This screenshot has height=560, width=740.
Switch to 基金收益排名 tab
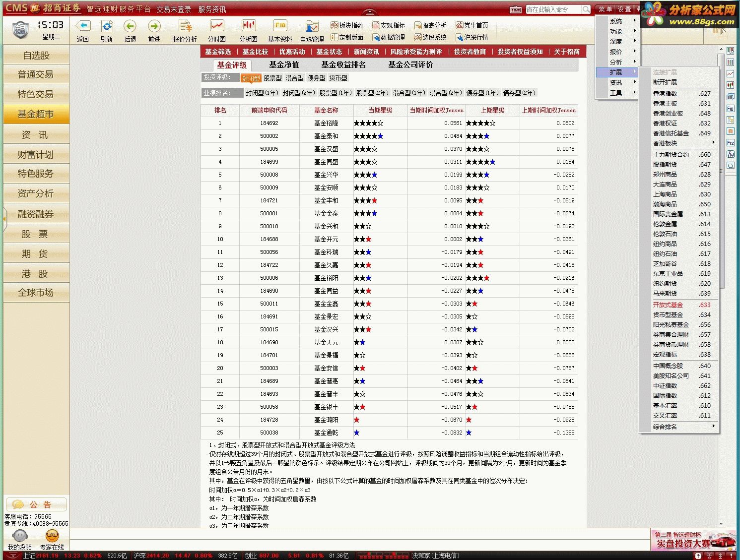coord(343,64)
